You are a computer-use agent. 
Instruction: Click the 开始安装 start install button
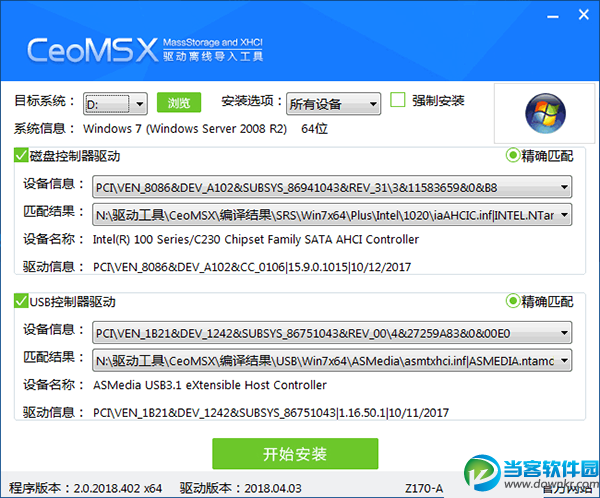[295, 454]
